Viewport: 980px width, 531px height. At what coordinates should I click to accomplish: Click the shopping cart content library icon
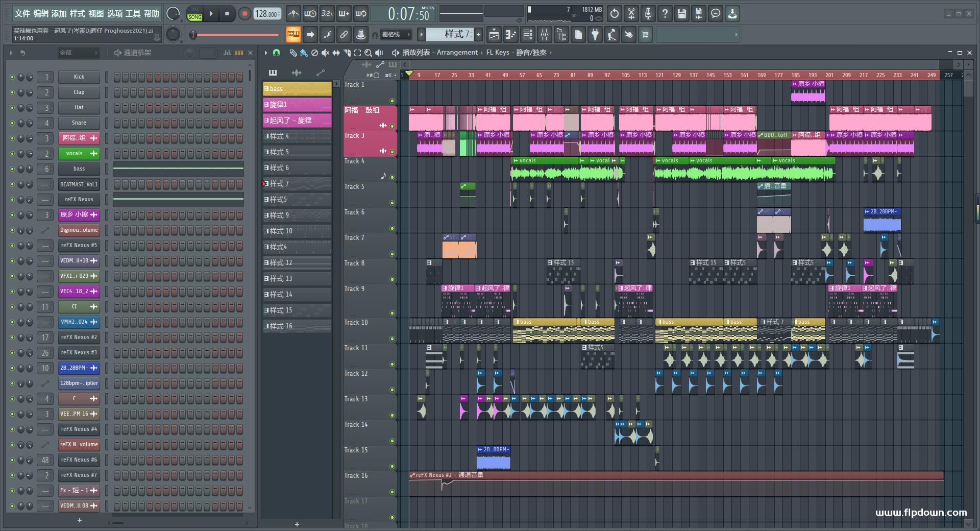(646, 35)
